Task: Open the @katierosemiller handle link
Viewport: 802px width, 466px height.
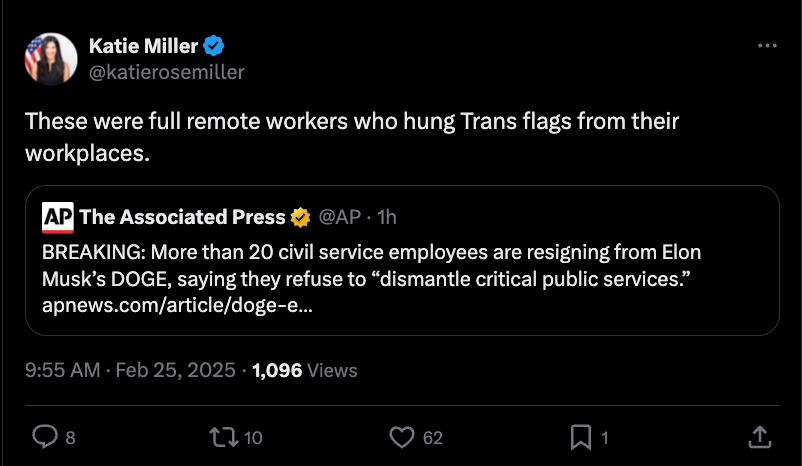Action: (x=167, y=72)
